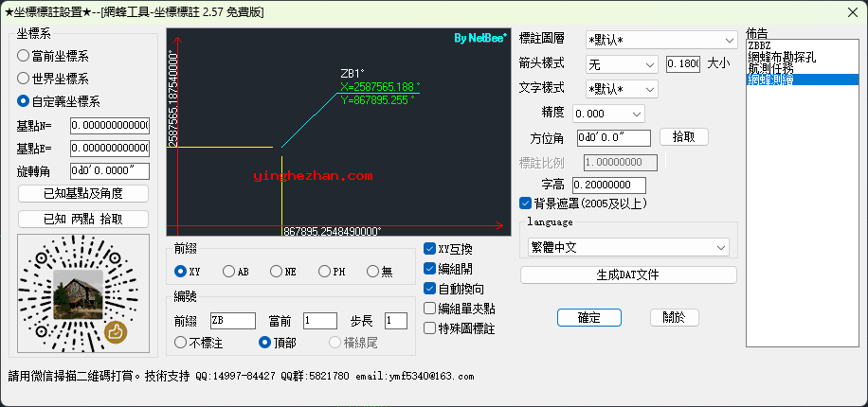The width and height of the screenshot is (868, 407).
Task: Select 網蜂測繪 list item
Action: click(x=803, y=80)
